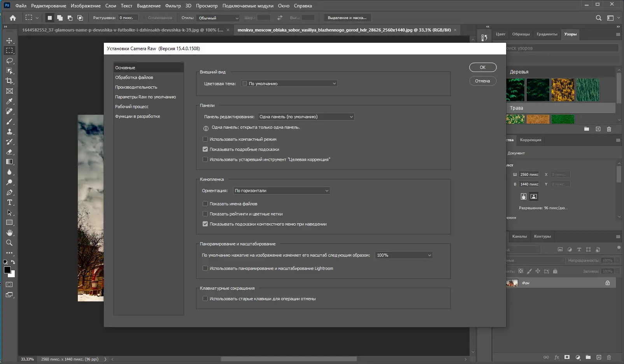The height and width of the screenshot is (364, 624).
Task: Enable компактный режим checkbox
Action: 205,139
